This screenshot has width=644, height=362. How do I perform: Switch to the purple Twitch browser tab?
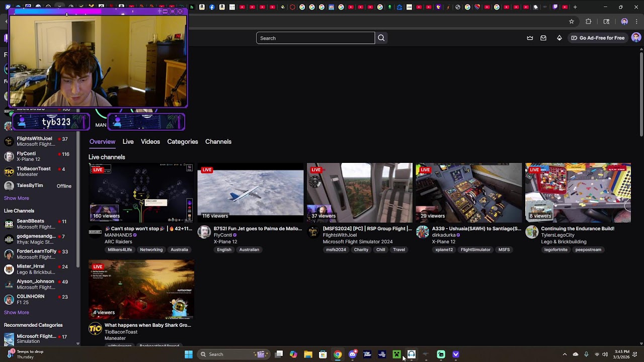point(555,7)
